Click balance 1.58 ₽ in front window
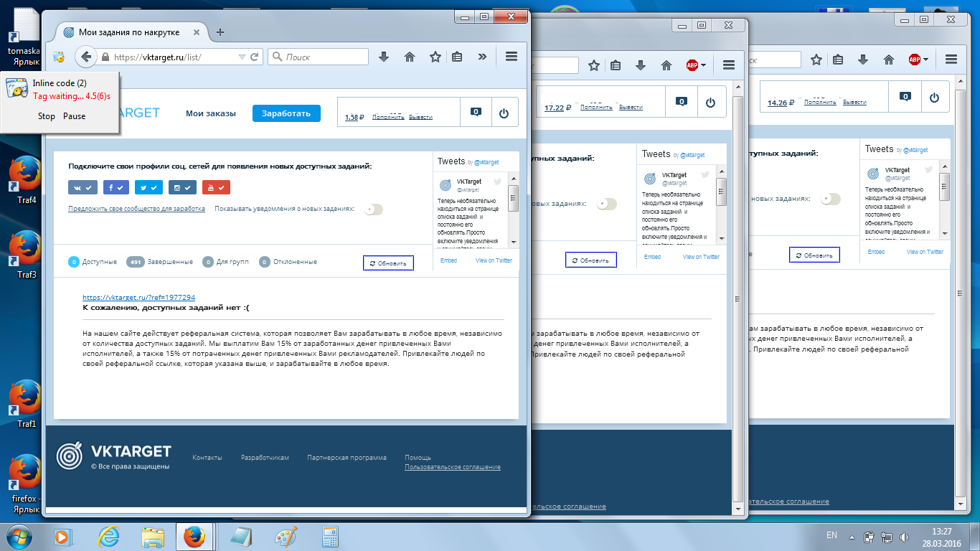 (354, 117)
